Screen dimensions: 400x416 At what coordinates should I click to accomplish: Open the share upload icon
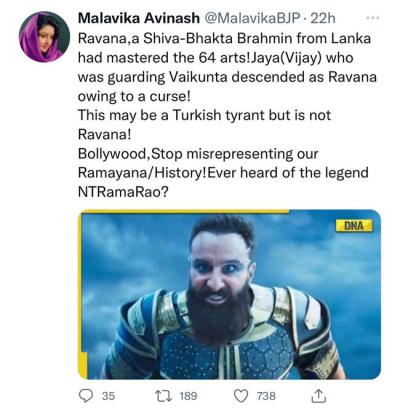pos(318,395)
